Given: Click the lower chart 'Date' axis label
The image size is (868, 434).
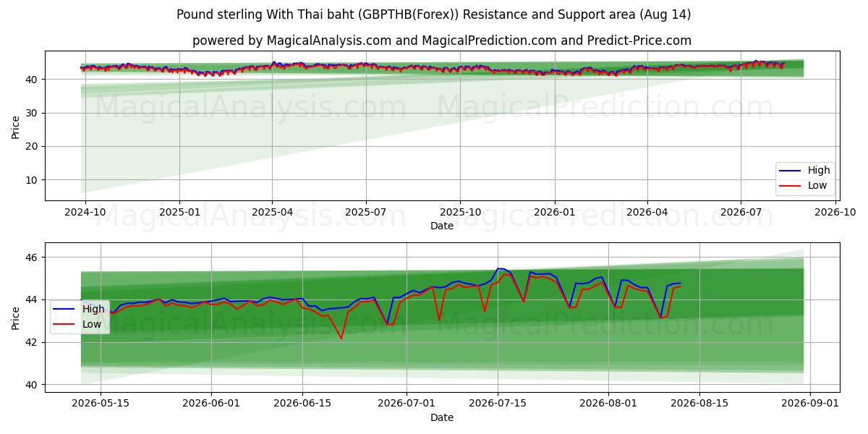Looking at the screenshot, I should pos(442,417).
